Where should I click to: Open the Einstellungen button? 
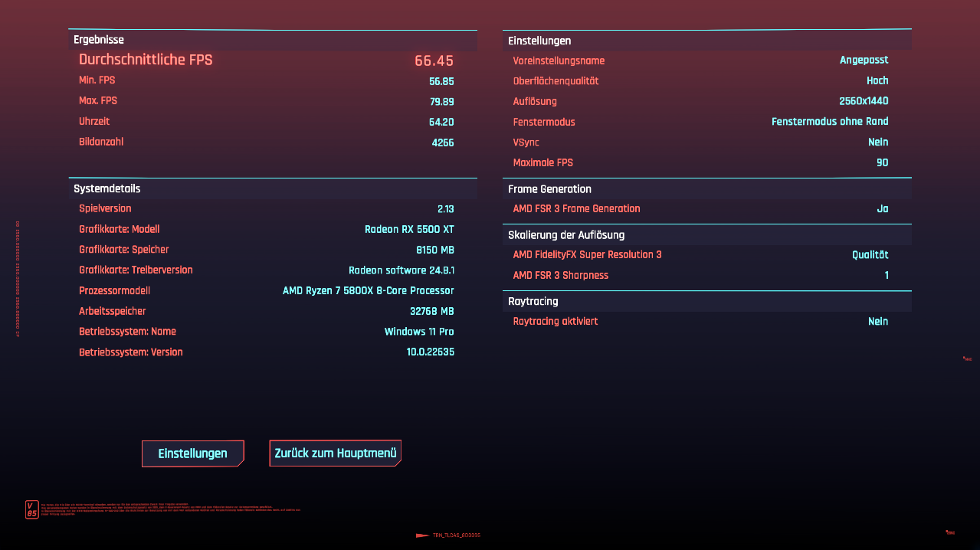click(192, 453)
